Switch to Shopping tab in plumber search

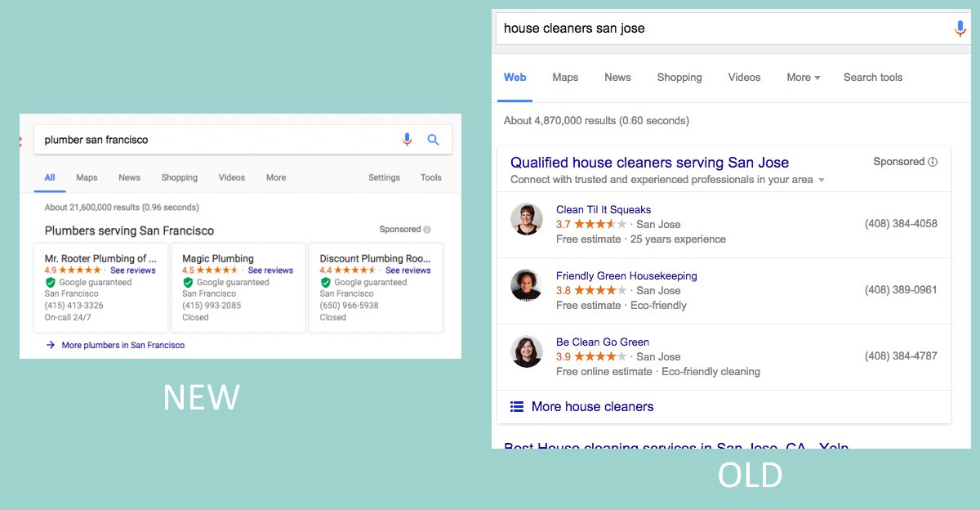click(x=180, y=177)
